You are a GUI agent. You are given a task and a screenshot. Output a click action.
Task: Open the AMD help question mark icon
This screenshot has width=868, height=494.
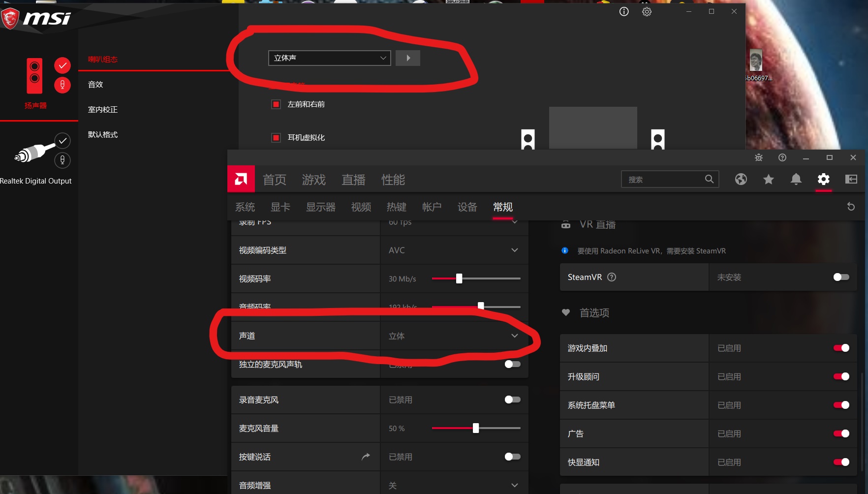click(x=782, y=157)
